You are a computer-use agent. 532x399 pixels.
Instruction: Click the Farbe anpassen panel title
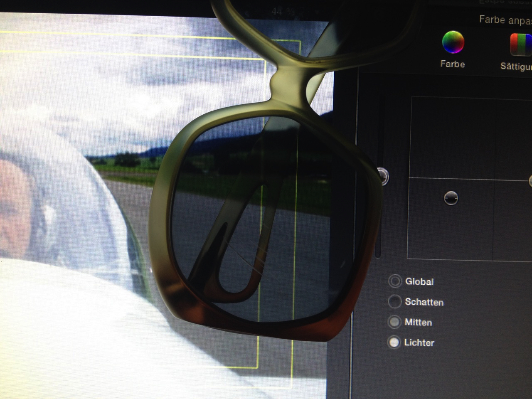pyautogui.click(x=505, y=20)
